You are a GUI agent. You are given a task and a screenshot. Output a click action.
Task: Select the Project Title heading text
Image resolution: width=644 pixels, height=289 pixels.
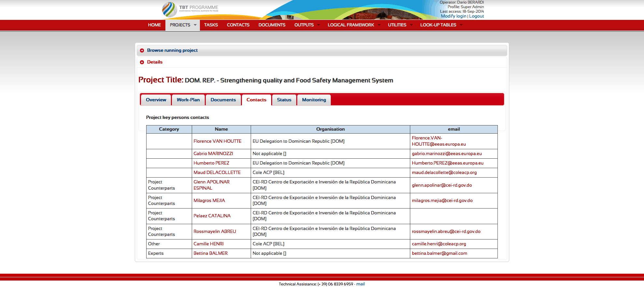(266, 80)
